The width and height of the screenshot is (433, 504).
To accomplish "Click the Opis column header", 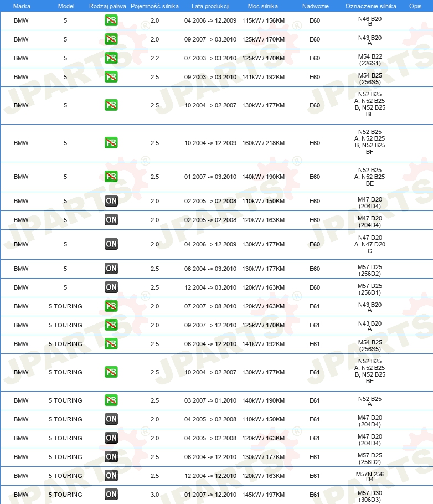I will coord(415,6).
